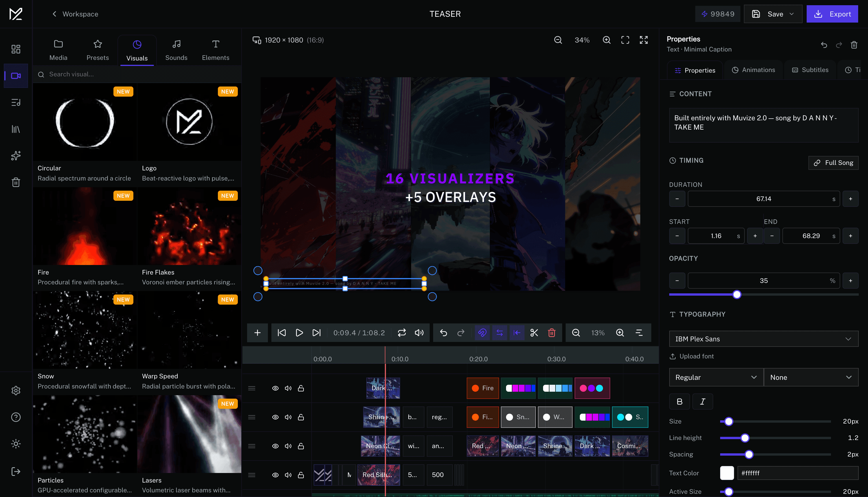Viewport: 868px width, 497px height.
Task: Toggle loop playback
Action: (402, 332)
